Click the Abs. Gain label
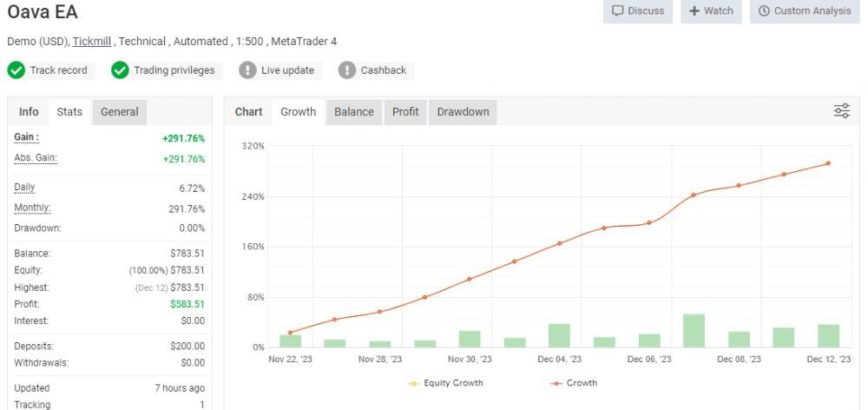 click(x=36, y=158)
